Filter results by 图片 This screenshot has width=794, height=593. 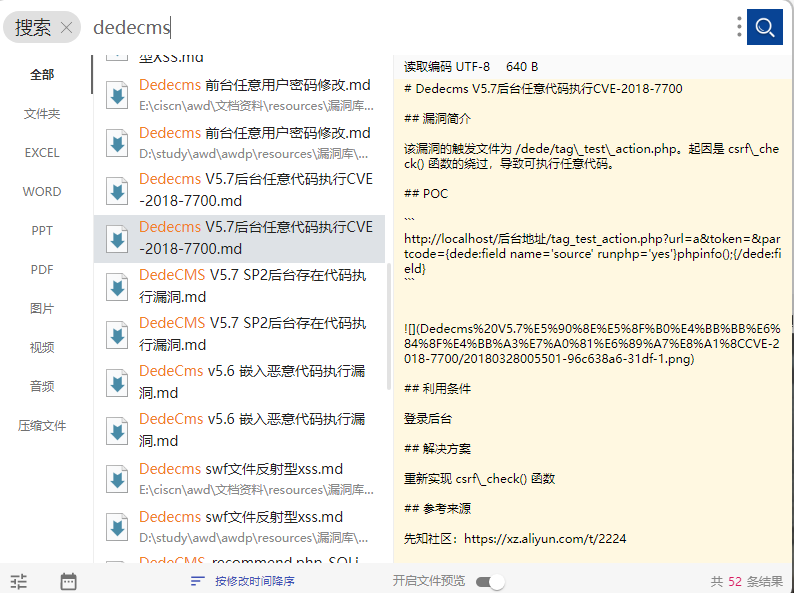pyautogui.click(x=42, y=309)
